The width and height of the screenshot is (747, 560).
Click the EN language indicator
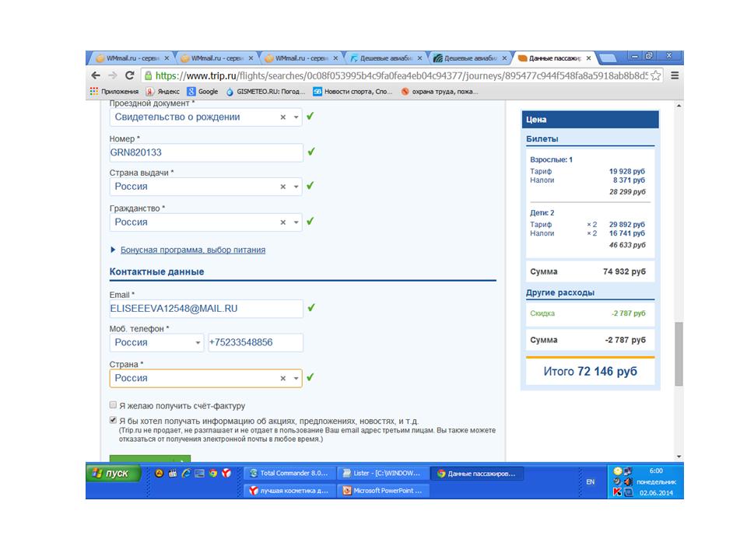click(591, 482)
